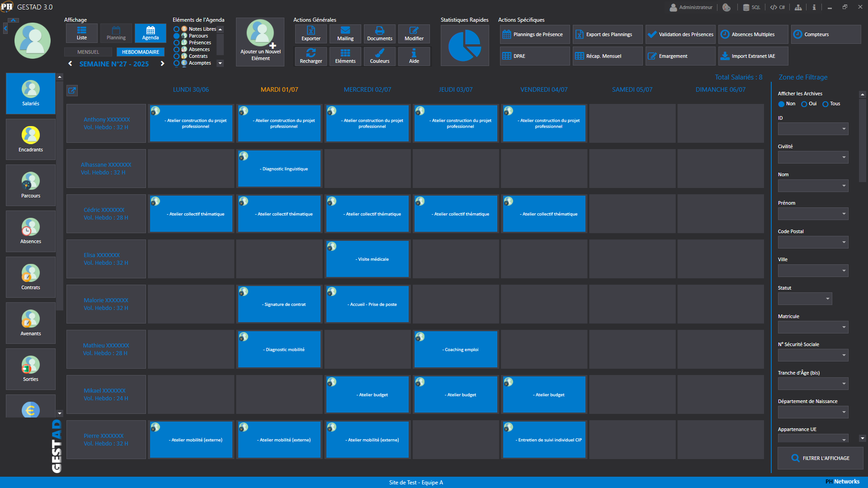Open Mathieu's Coaching emploi event
This screenshot has width=868, height=488.
456,349
